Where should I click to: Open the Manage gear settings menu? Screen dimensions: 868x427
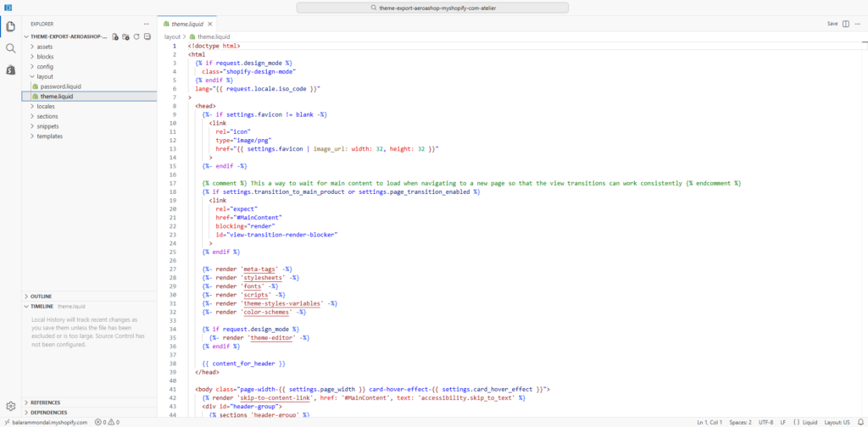[x=10, y=407]
